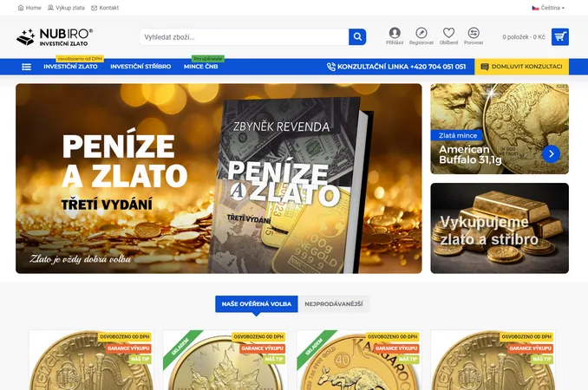Select the Naše ověřená volba tab
Screen dimensions: 588x390
click(257, 304)
